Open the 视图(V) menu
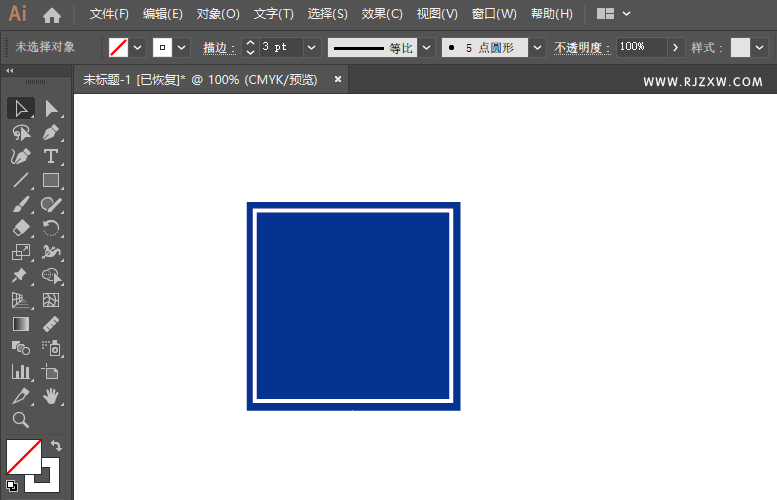 click(437, 14)
